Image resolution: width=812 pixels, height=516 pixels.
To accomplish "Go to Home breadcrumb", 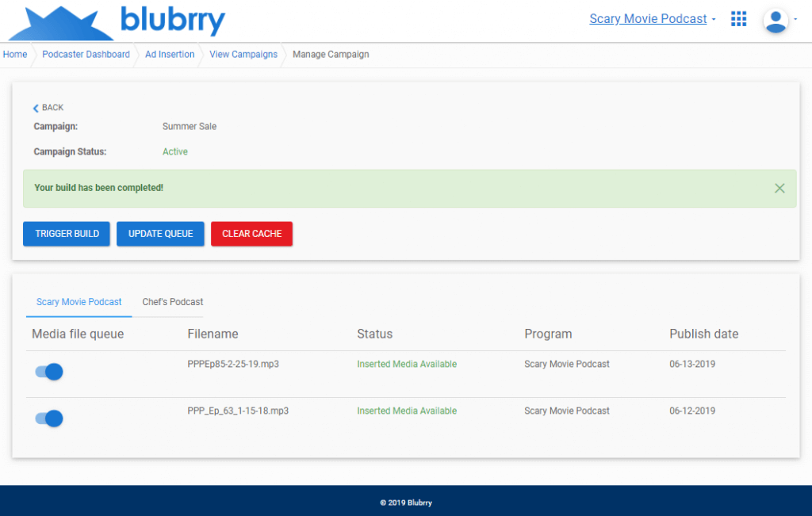I will pyautogui.click(x=15, y=55).
